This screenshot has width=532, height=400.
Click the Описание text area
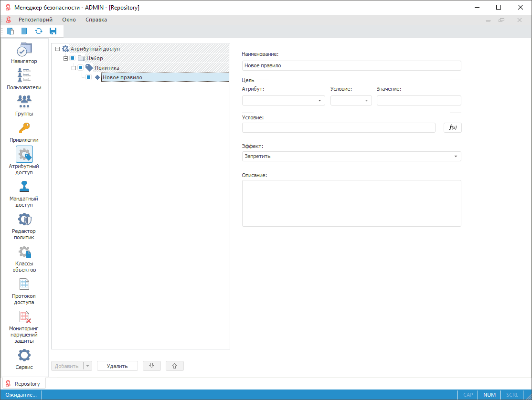coord(351,203)
